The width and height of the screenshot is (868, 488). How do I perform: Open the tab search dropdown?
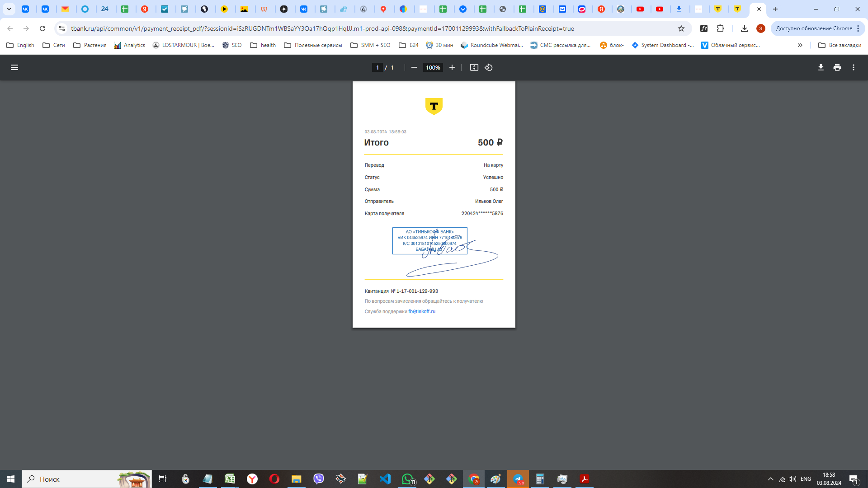[9, 9]
